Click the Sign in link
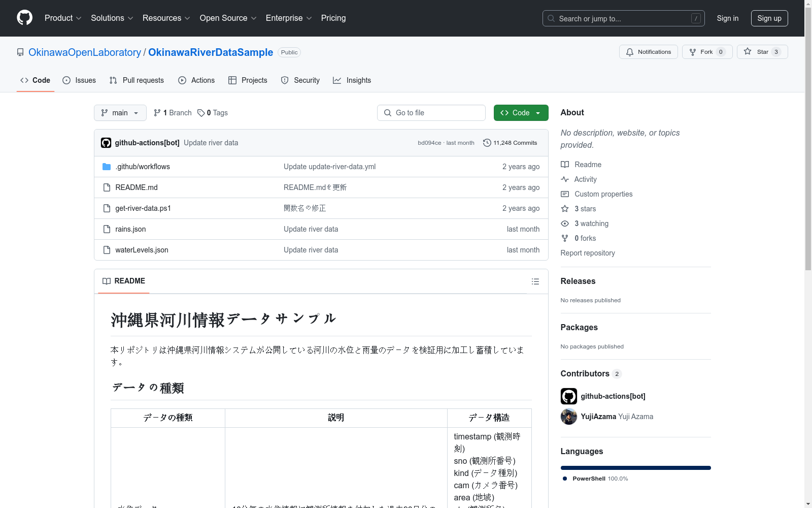Viewport: 812px width, 508px height. coord(728,18)
